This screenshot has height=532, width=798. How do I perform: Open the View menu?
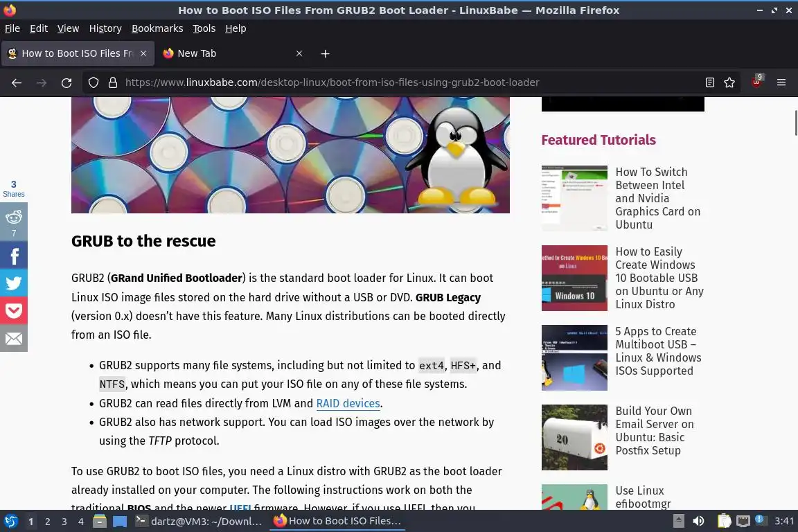tap(68, 28)
